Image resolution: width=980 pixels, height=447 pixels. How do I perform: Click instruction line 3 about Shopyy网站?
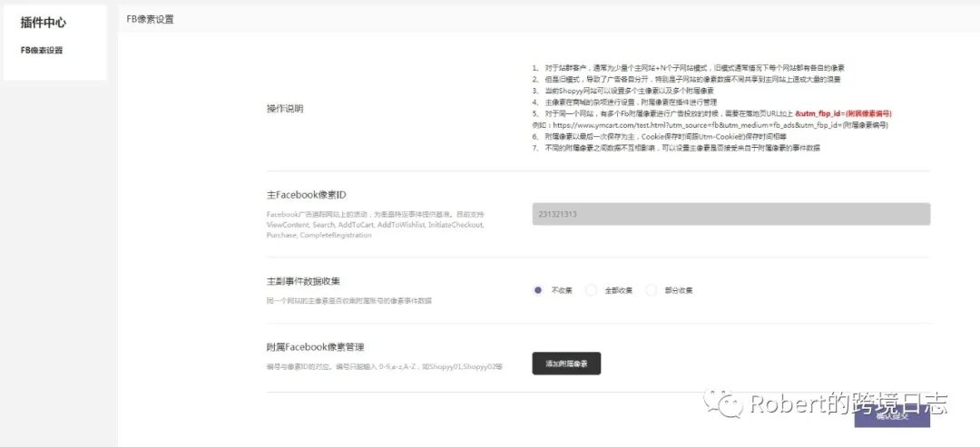(x=623, y=91)
